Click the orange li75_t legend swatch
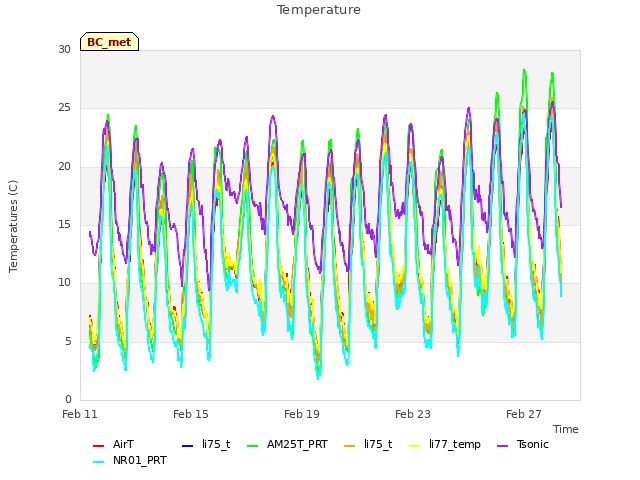Viewport: 640px width, 480px height. click(350, 445)
